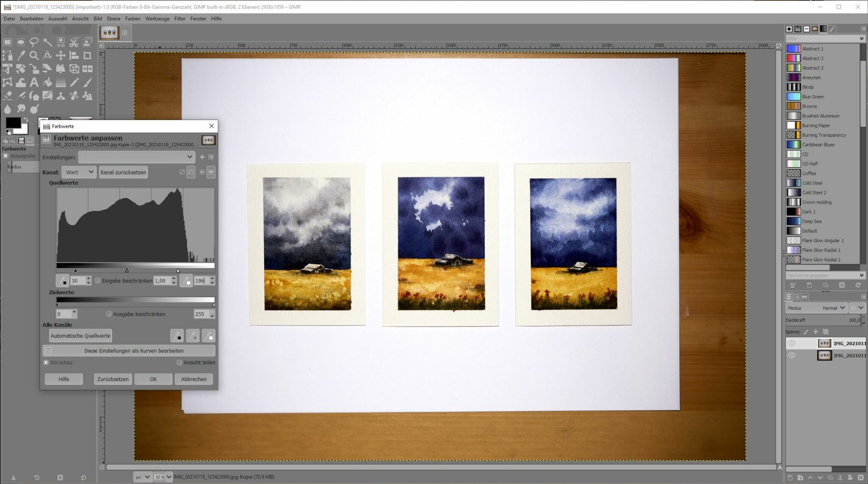Open the Farben menu
The width and height of the screenshot is (868, 484).
click(133, 19)
